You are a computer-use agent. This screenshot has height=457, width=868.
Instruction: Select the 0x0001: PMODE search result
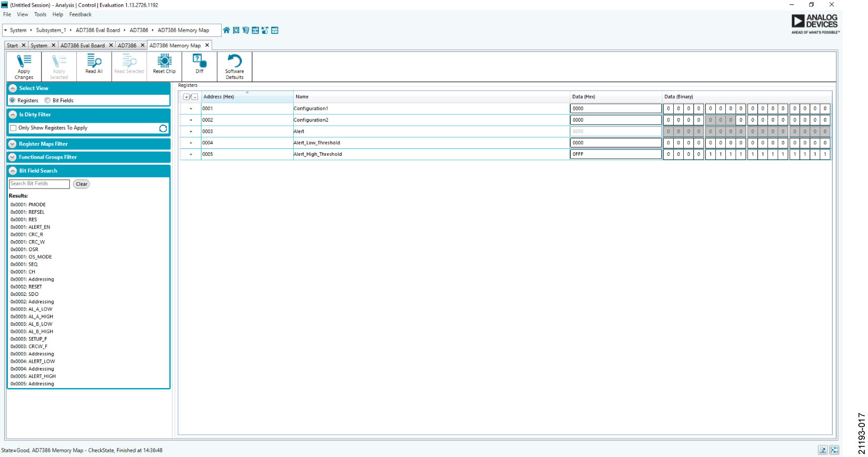coord(28,205)
